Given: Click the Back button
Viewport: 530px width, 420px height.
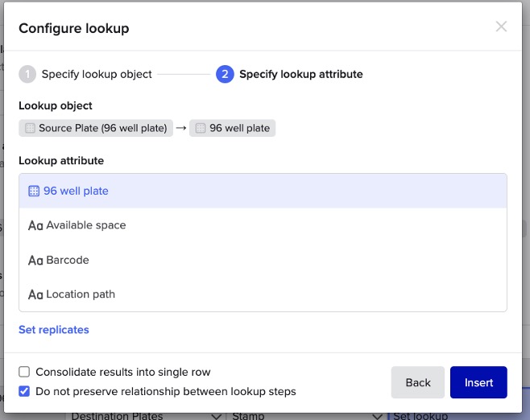Looking at the screenshot, I should [417, 382].
